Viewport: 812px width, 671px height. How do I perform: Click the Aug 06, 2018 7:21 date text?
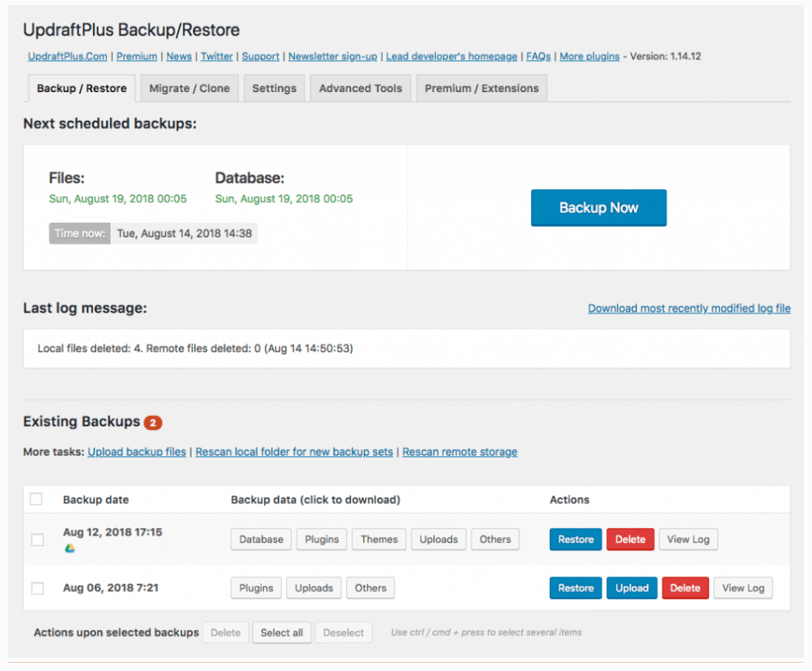click(111, 588)
